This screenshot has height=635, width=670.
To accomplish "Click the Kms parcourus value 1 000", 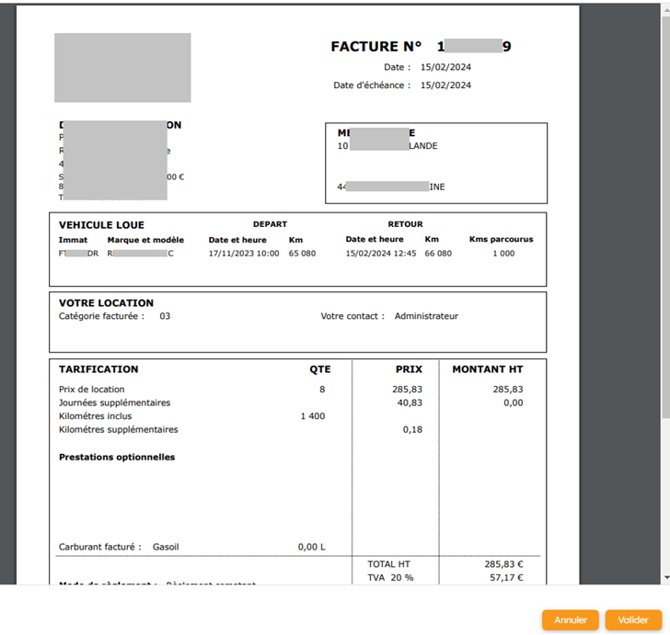I will (x=503, y=253).
